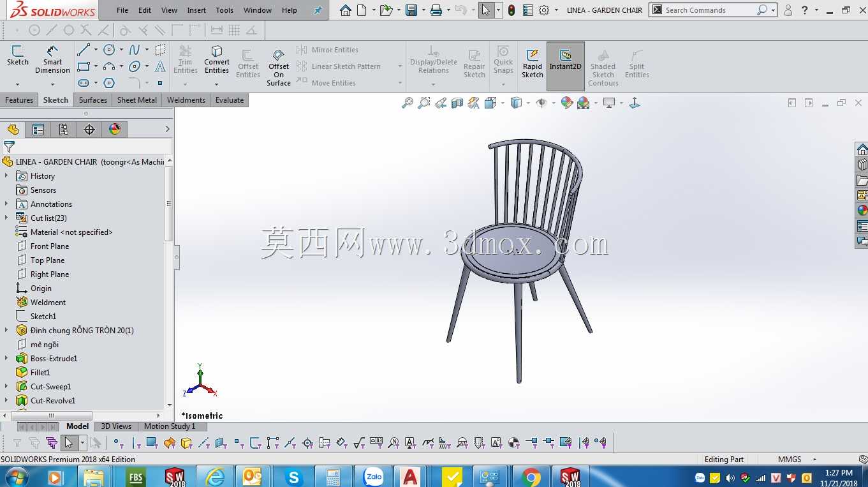This screenshot has width=868, height=487.
Task: Toggle Shaded Sketch Contours
Action: (x=603, y=66)
